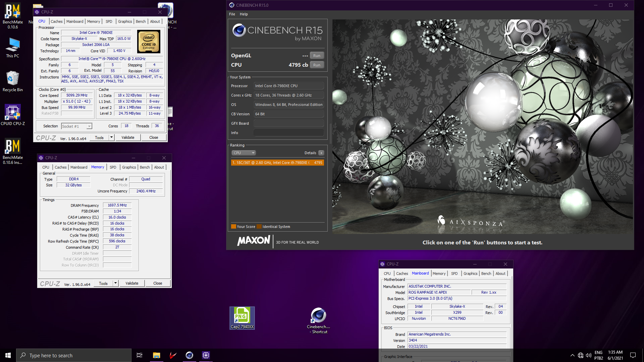Open File Explorer from taskbar
Viewport: 644px width, 362px height.
pyautogui.click(x=156, y=355)
